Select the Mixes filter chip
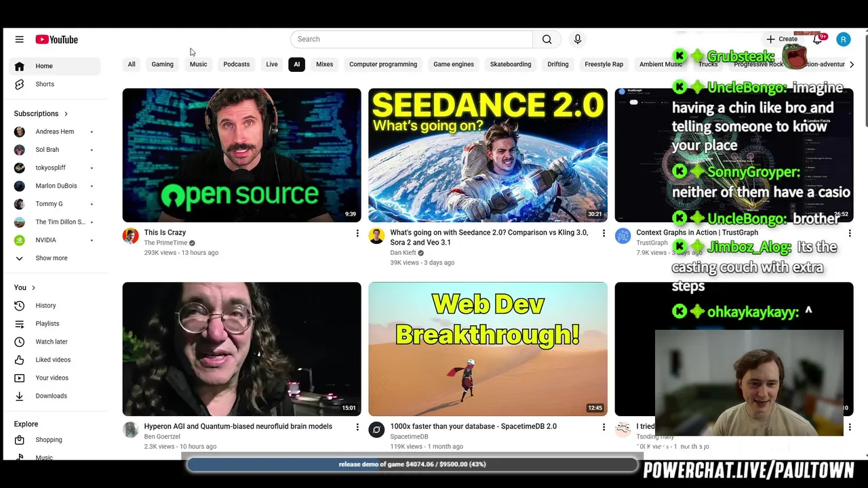Viewport: 868px width, 488px height. [324, 64]
